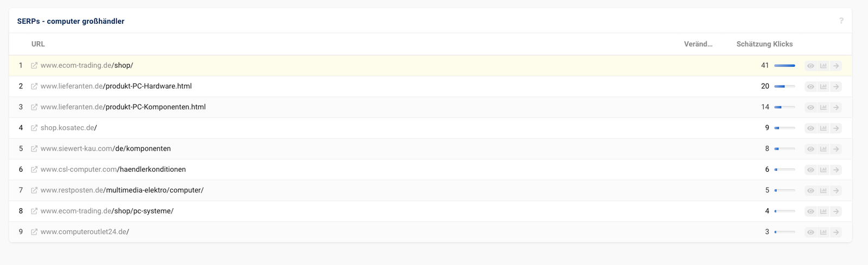Sort by the Schätzung Klicks column header

[764, 44]
